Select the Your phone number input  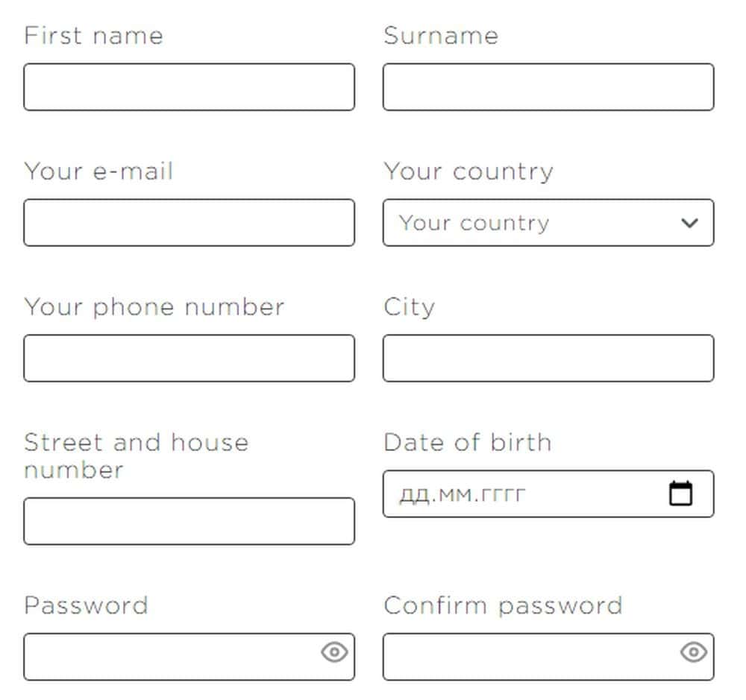click(x=189, y=359)
